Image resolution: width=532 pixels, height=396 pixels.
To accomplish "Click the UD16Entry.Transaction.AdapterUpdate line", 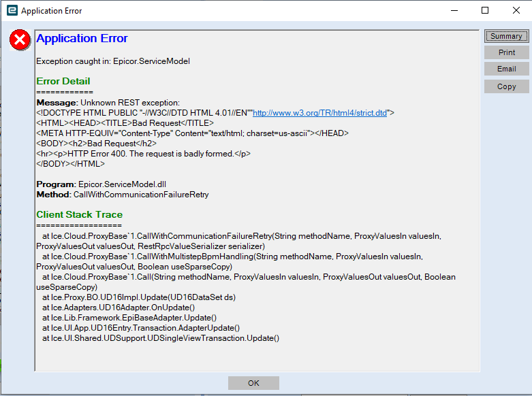I will pos(141,328).
